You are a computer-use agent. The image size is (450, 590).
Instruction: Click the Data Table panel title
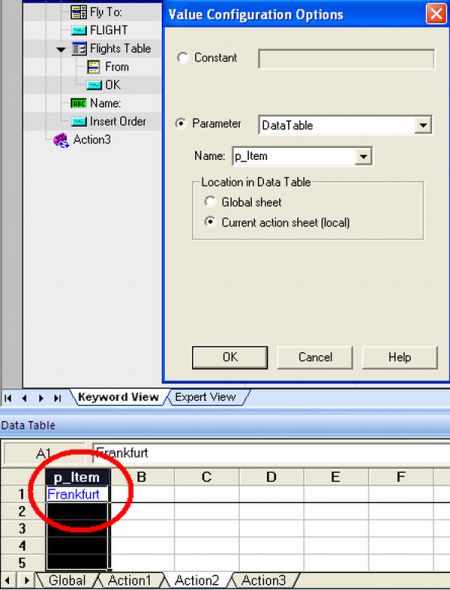point(28,426)
